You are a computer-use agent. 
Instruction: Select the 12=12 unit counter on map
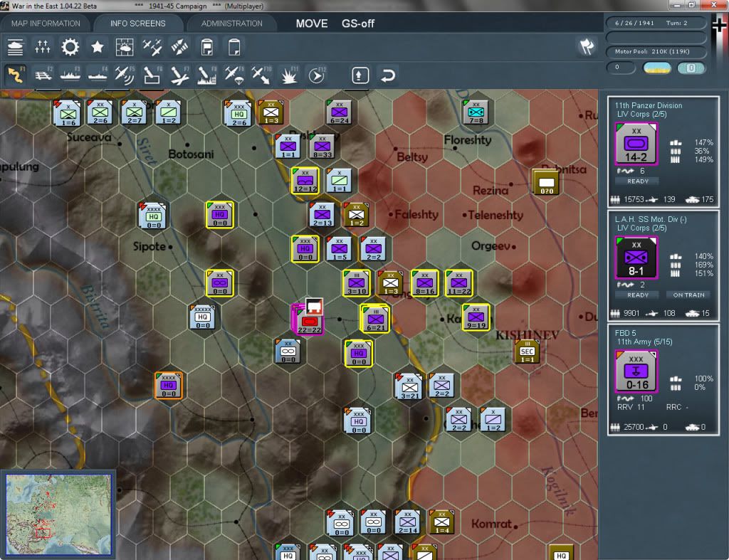pyautogui.click(x=305, y=180)
